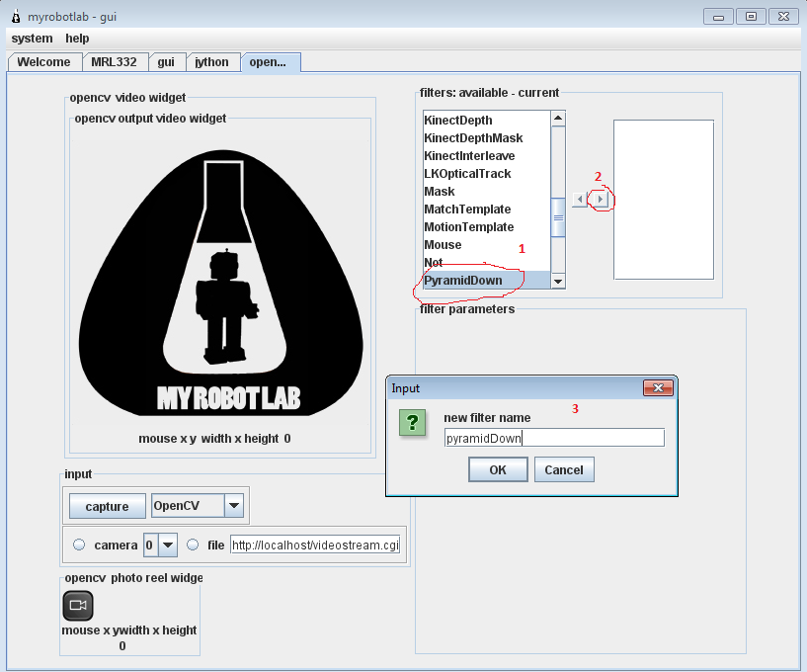Viewport: 807px width, 672px height.
Task: Close the myrobotlab window
Action: pos(783,17)
